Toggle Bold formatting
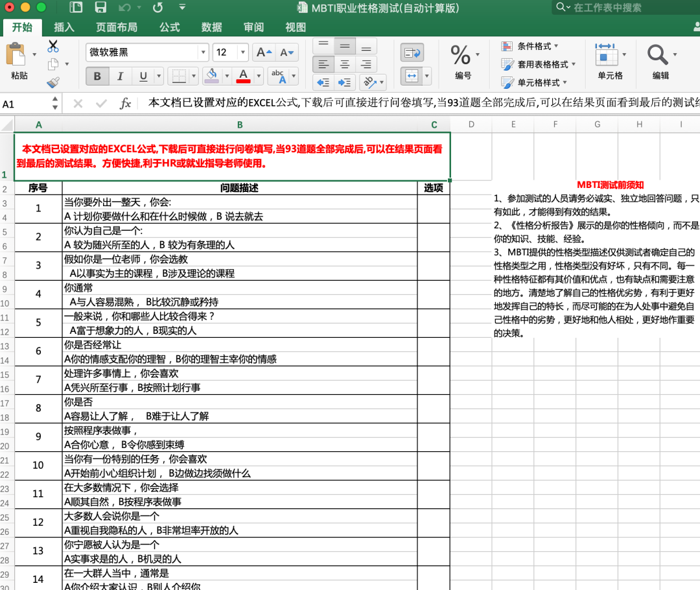Viewport: 700px width, 590px height. point(97,76)
